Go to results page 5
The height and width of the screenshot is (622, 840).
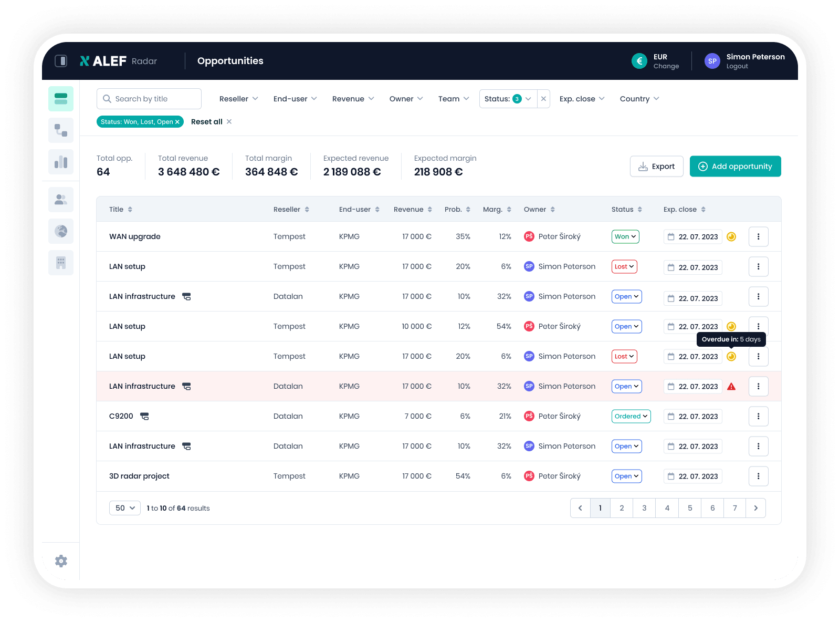[690, 508]
